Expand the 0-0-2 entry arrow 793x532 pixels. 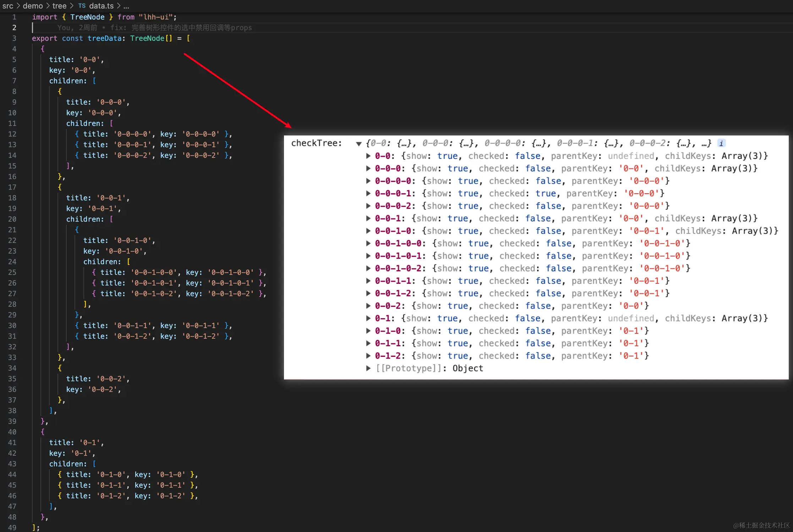[x=368, y=306]
